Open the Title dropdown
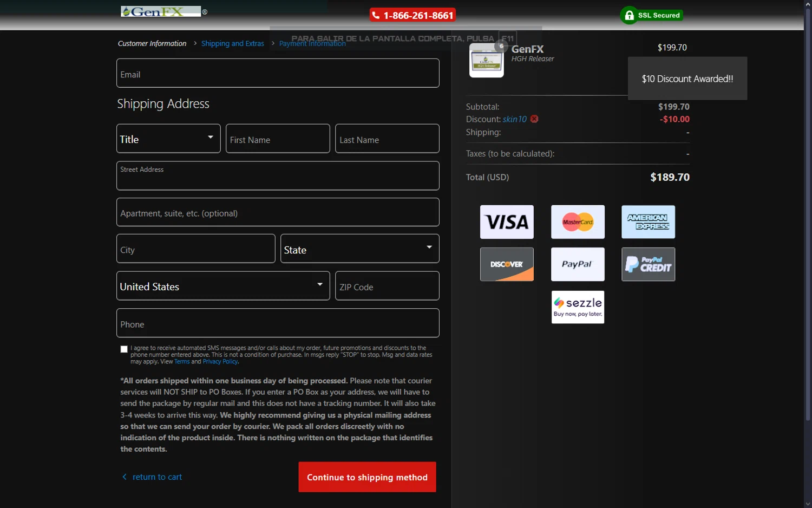Image resolution: width=812 pixels, height=508 pixels. tap(168, 139)
